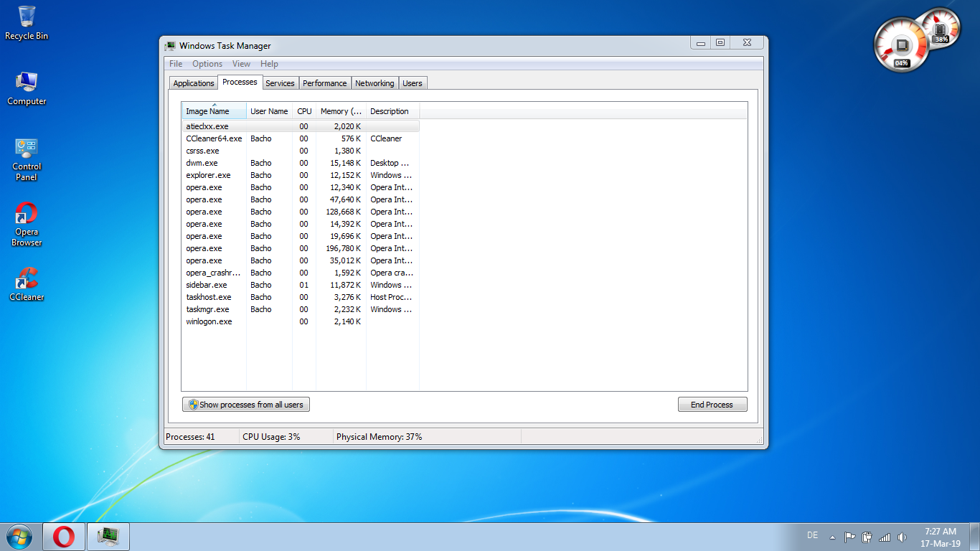The height and width of the screenshot is (551, 980).
Task: Sort processes by the CPU column header
Action: pyautogui.click(x=304, y=111)
